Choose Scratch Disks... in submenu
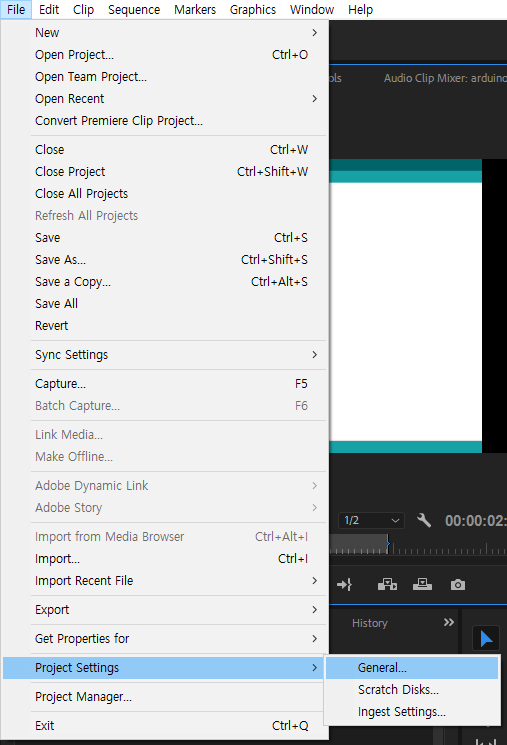Image resolution: width=507 pixels, height=745 pixels. coord(412,689)
